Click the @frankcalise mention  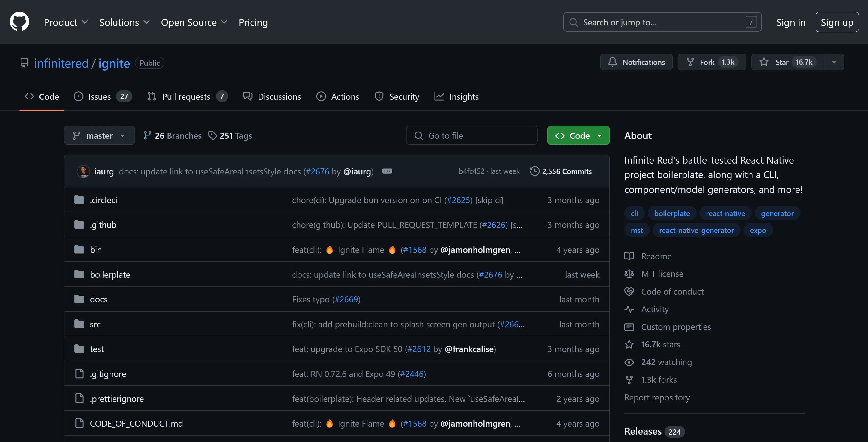click(469, 349)
